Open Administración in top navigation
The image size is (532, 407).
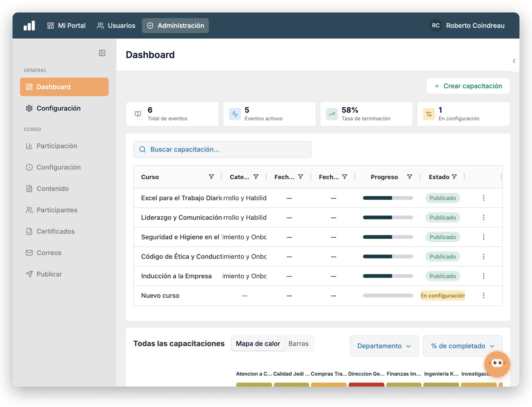click(175, 26)
